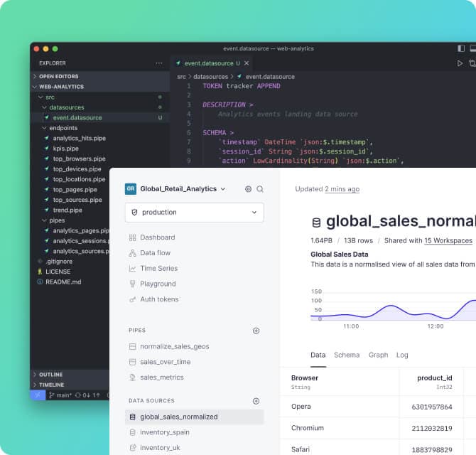476x455 pixels.
Task: Open analytics_hits.pipe file
Action: pyautogui.click(x=80, y=138)
